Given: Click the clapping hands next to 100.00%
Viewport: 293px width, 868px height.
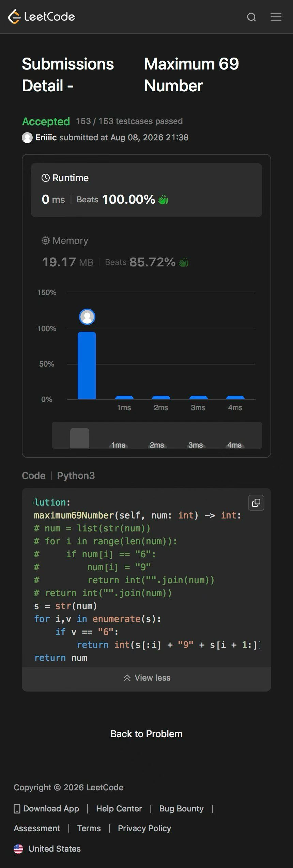Looking at the screenshot, I should point(163,200).
